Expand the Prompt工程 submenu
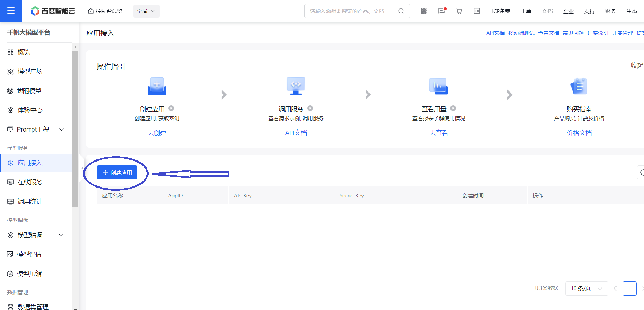 click(61, 129)
